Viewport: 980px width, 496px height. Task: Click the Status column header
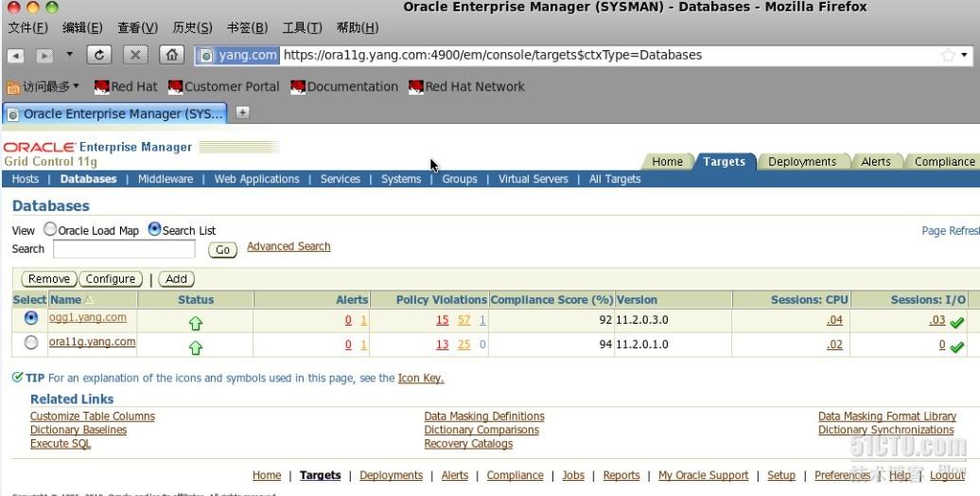(196, 300)
